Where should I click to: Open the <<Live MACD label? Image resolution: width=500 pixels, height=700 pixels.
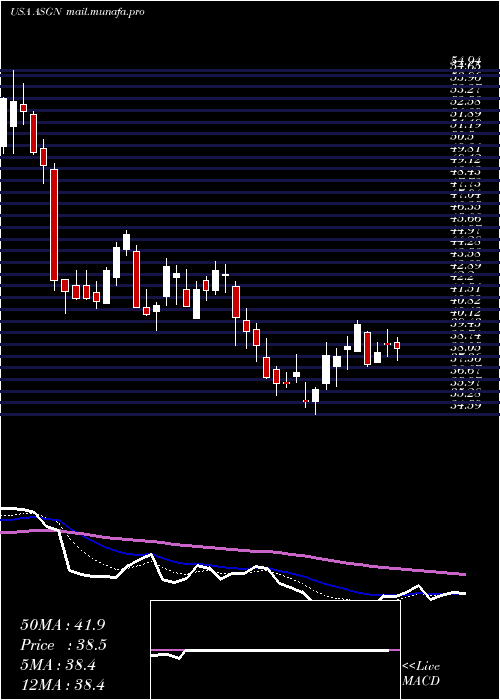point(421,674)
